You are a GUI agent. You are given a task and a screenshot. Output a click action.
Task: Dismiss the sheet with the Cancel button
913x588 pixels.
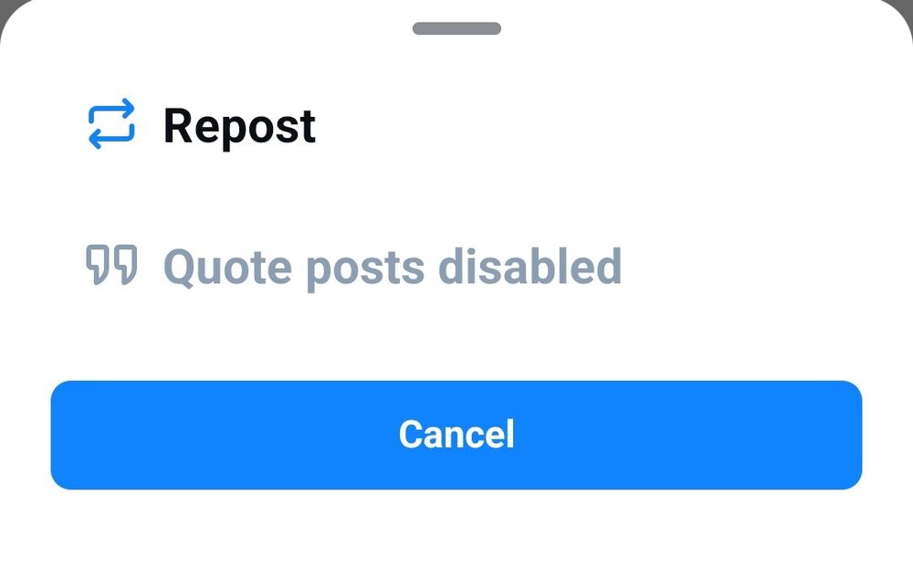pos(456,435)
